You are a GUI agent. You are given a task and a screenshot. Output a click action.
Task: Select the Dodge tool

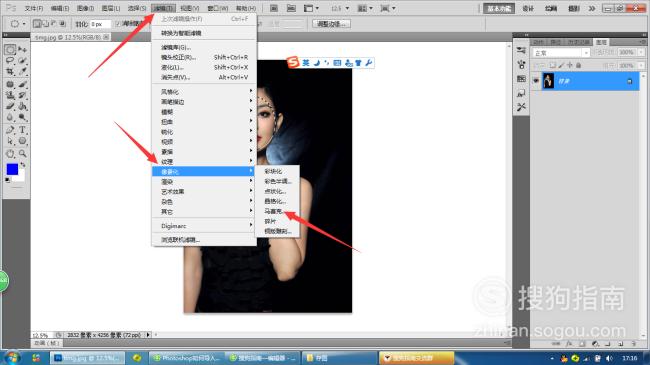point(22,118)
